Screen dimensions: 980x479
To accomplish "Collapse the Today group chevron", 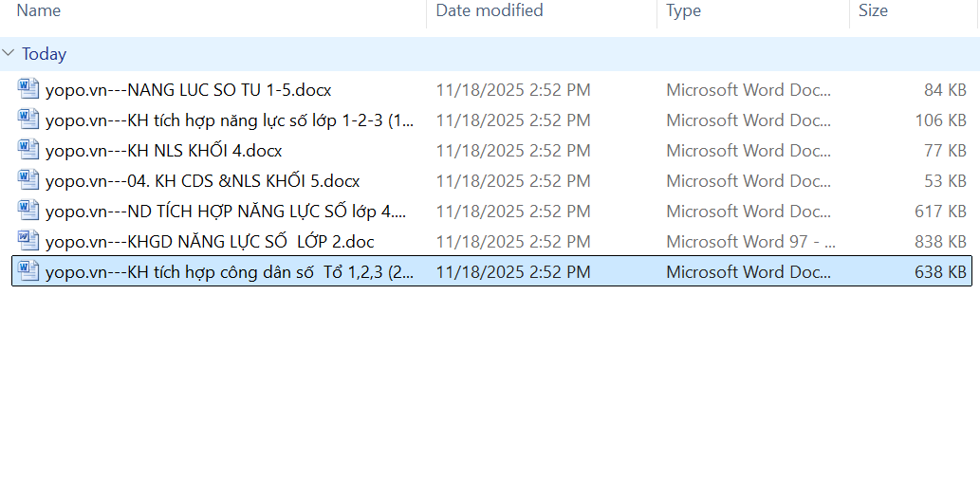I will click(x=9, y=54).
